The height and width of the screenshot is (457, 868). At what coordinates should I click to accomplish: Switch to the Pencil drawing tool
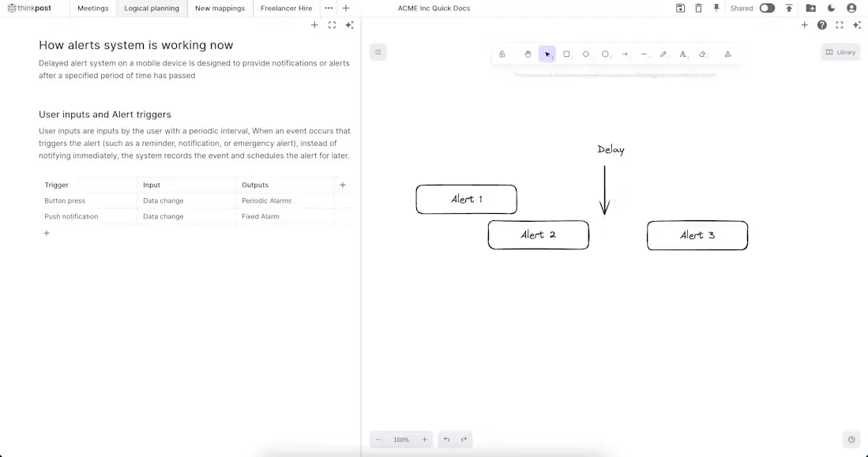coord(663,54)
